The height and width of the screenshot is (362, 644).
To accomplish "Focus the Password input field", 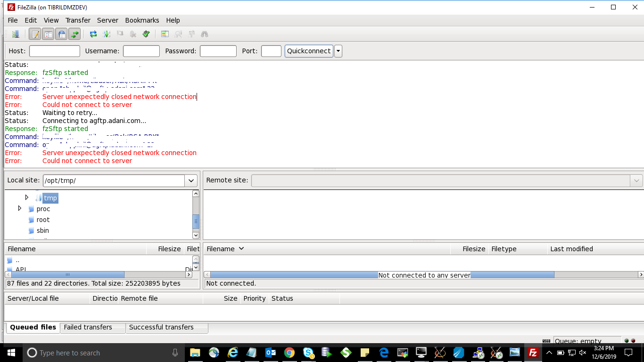I will coord(218,51).
